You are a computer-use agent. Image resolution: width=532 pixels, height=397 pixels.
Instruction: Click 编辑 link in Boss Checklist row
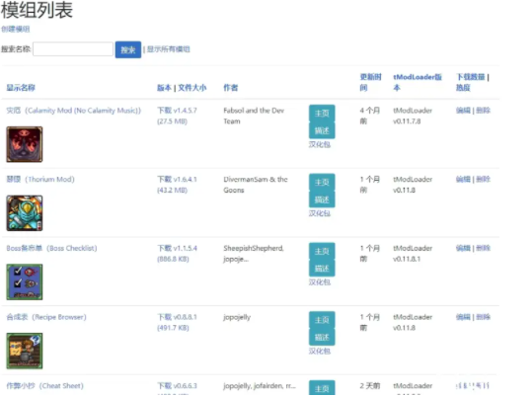click(x=463, y=248)
